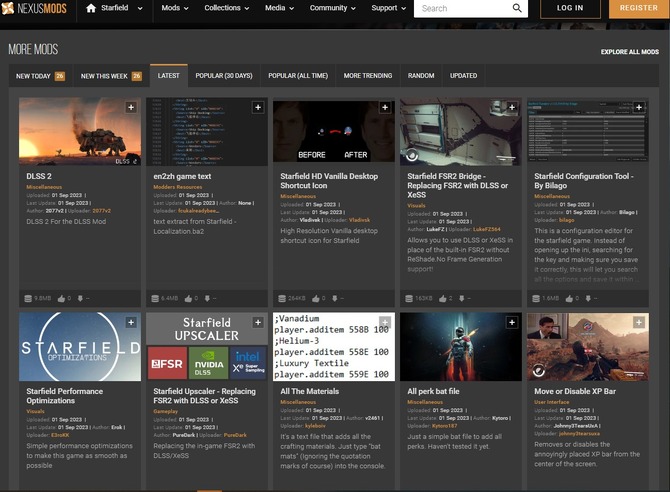
Task: Click the Register button
Action: click(639, 8)
